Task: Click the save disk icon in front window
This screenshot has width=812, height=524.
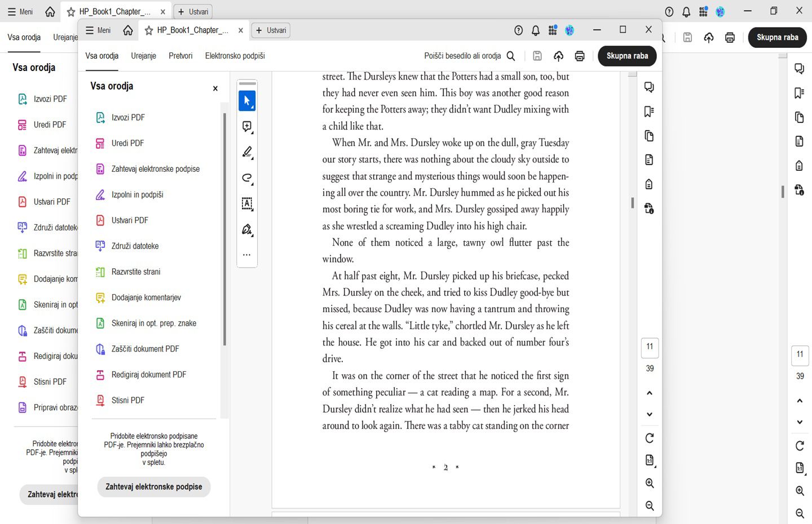Action: click(537, 56)
